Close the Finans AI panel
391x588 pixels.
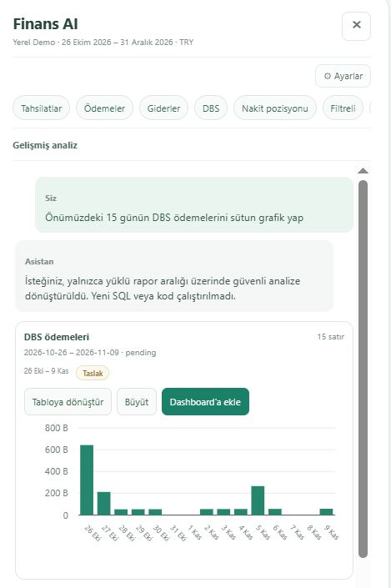click(x=356, y=26)
